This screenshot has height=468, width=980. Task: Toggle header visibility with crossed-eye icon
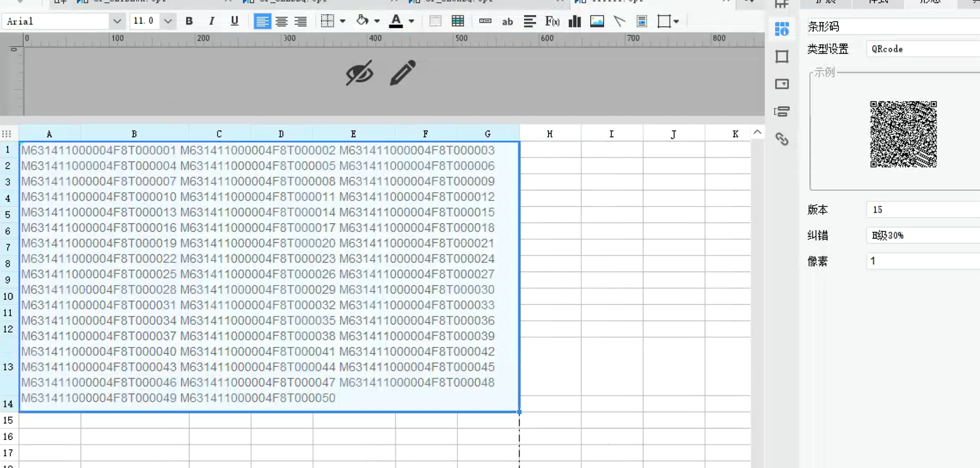point(359,72)
